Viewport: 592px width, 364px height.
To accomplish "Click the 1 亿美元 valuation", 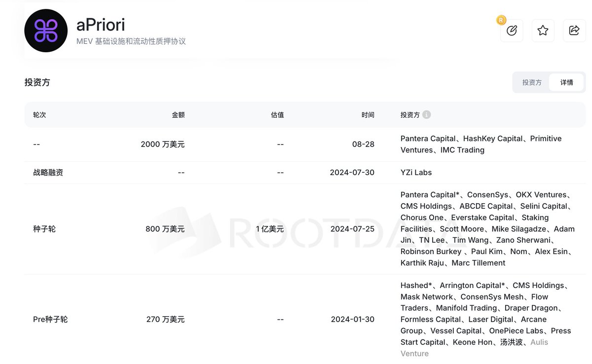I will (270, 229).
